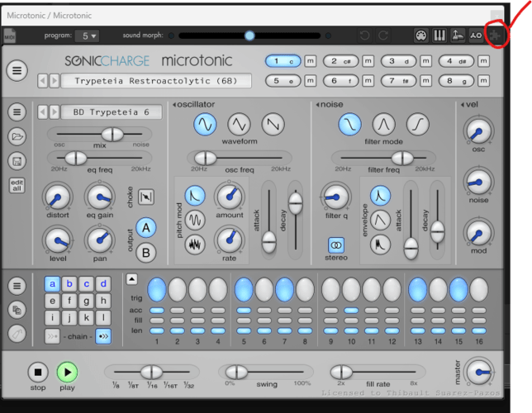Collapse the oscillator section triangle
The width and height of the screenshot is (532, 413).
pyautogui.click(x=174, y=104)
